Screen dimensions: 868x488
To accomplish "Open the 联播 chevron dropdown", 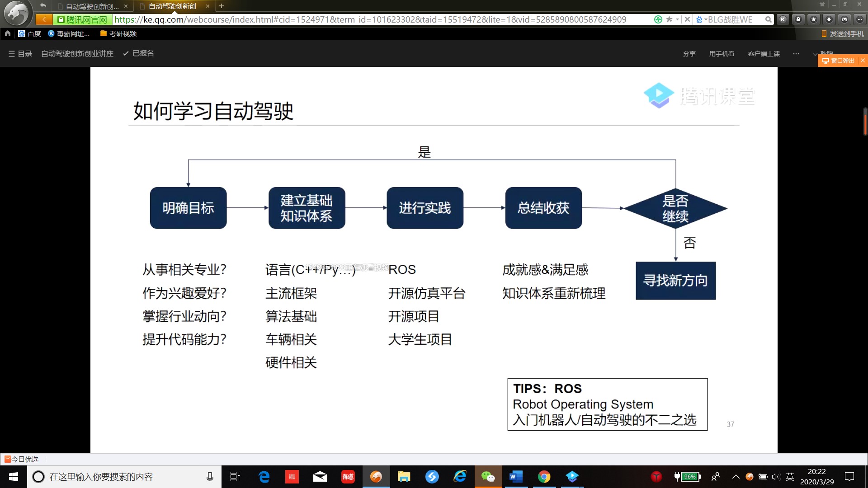I will click(815, 54).
